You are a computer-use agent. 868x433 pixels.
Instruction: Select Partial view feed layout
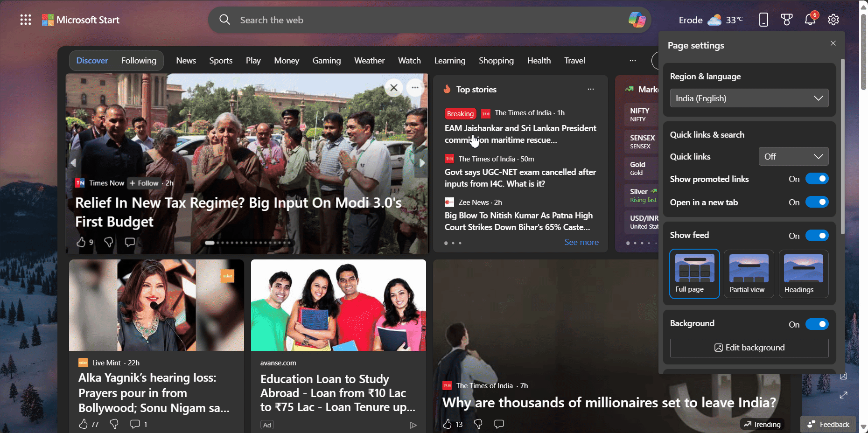[x=749, y=274]
